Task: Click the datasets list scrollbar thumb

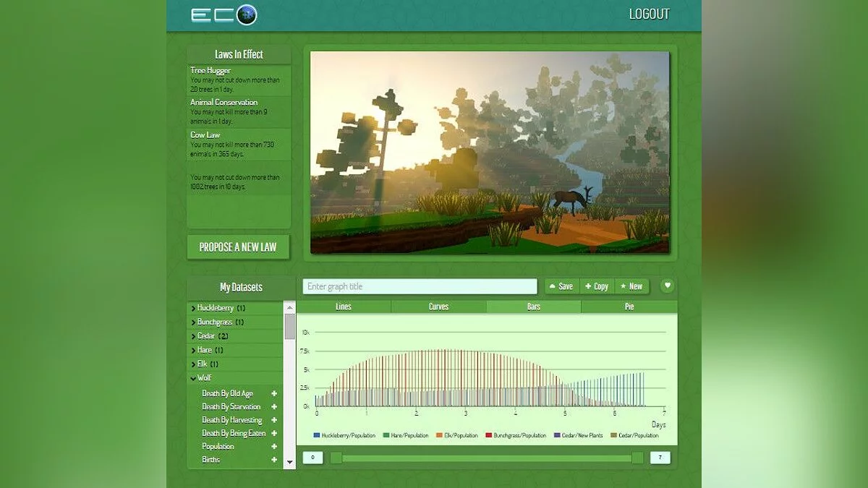Action: [289, 326]
